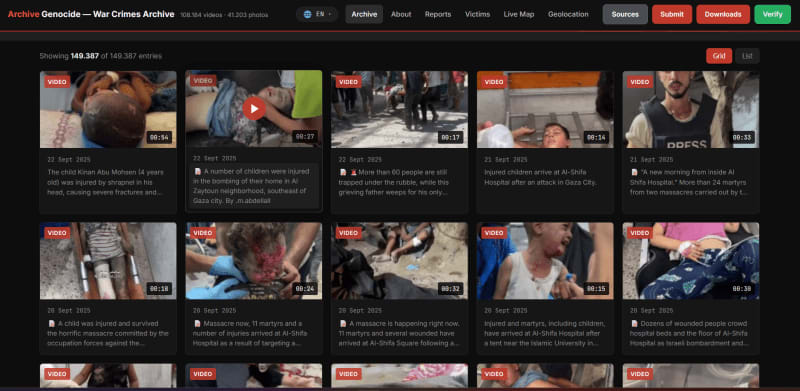Open the About page
This screenshot has width=800, height=391.
(x=401, y=14)
